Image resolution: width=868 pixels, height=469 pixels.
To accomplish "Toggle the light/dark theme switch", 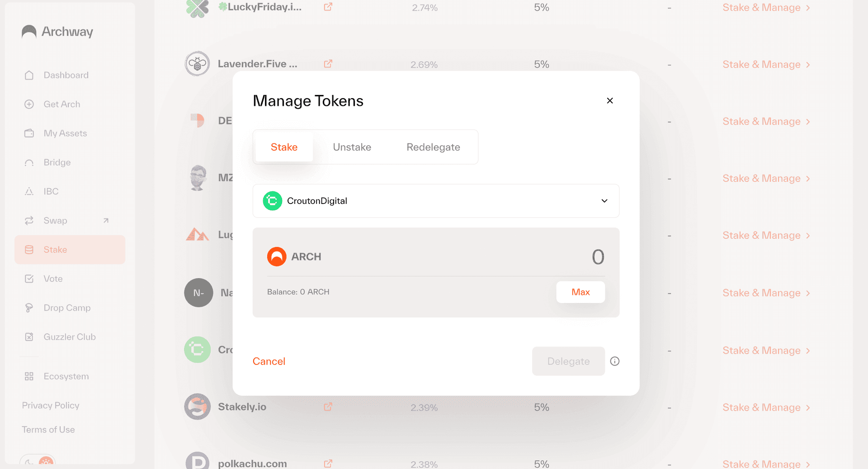I will (38, 461).
